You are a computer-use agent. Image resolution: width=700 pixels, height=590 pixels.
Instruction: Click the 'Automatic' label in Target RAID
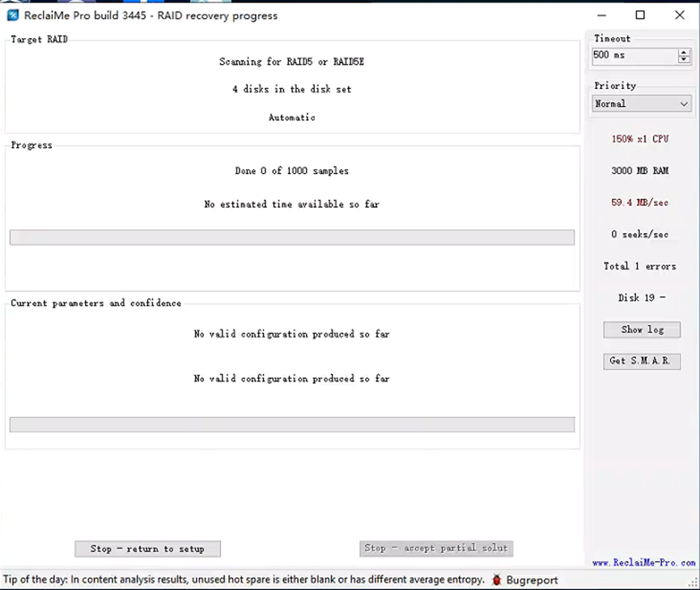(292, 117)
